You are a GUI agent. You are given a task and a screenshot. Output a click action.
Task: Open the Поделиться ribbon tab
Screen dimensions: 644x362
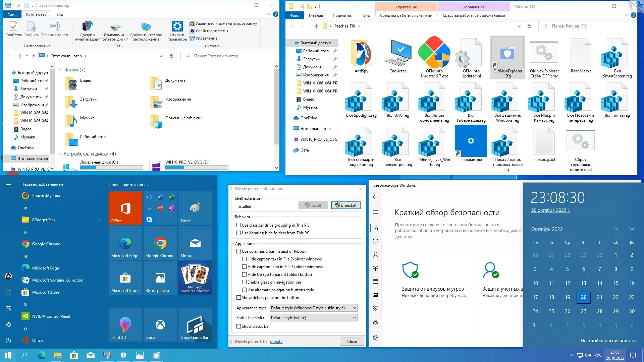tap(343, 15)
